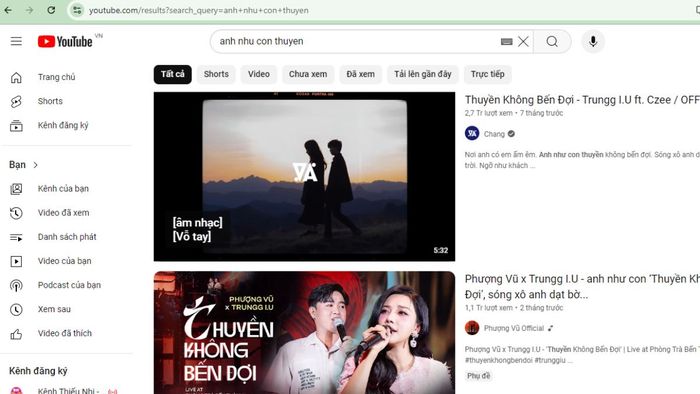Open the Chang channel avatar
Screen dimensions: 700x394
point(472,133)
